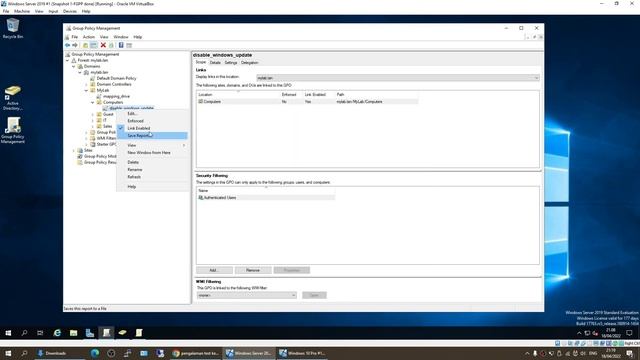Click the Up one level folder icon
The height and width of the screenshot is (360, 640).
[x=85, y=45]
